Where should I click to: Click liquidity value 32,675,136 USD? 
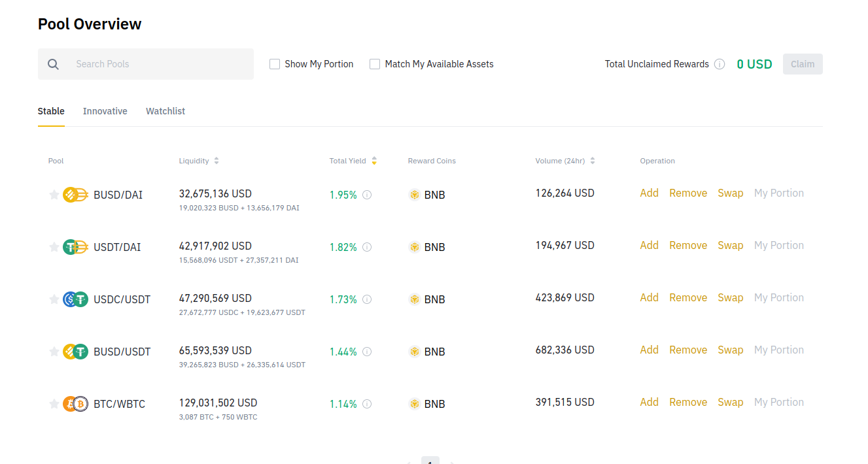pyautogui.click(x=215, y=193)
